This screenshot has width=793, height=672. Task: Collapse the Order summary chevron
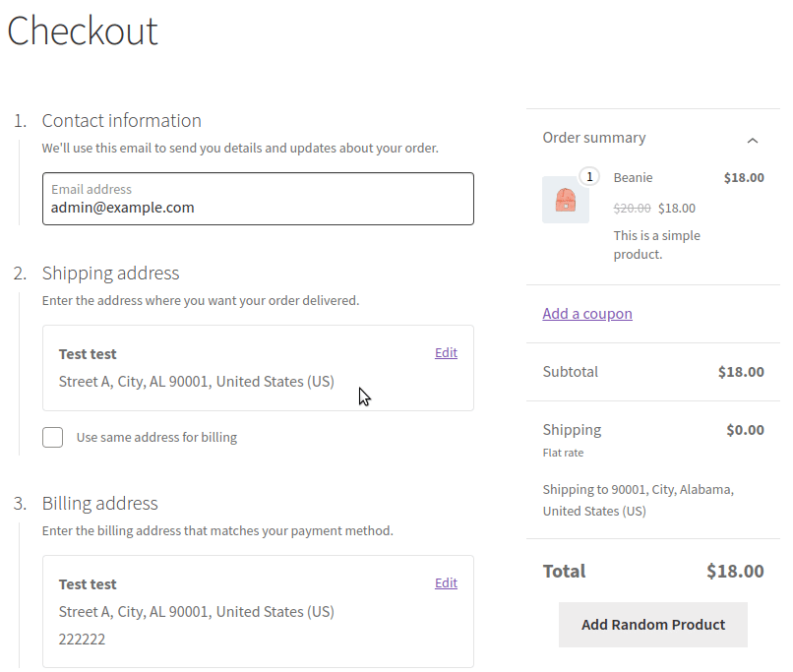[x=753, y=140]
